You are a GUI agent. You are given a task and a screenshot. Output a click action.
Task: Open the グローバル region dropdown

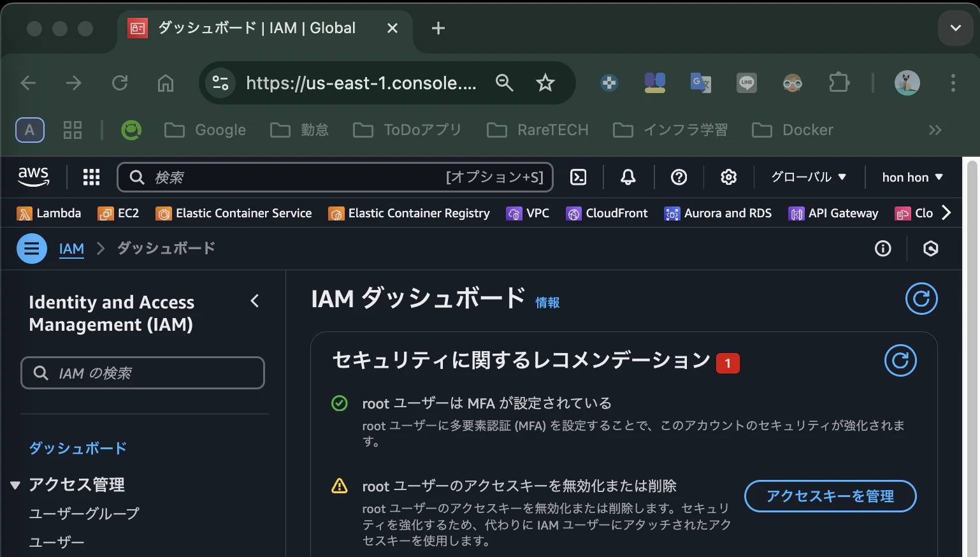(807, 177)
